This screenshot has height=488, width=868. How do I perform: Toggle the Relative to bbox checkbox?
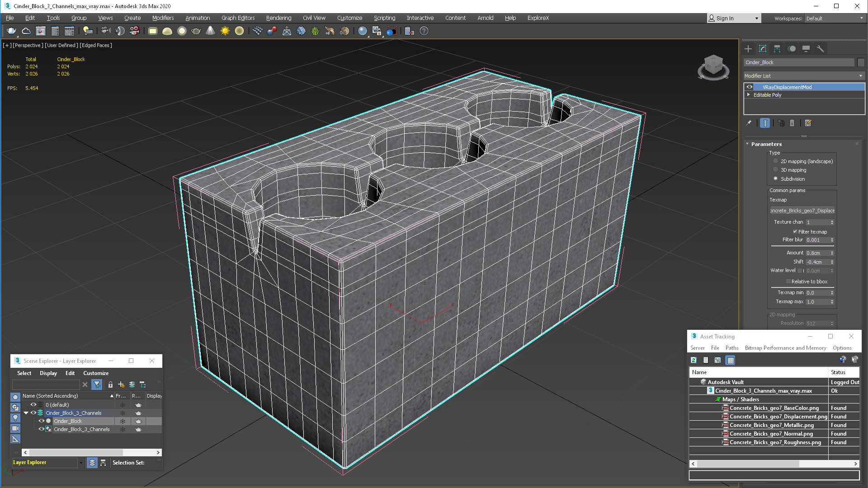tap(788, 281)
